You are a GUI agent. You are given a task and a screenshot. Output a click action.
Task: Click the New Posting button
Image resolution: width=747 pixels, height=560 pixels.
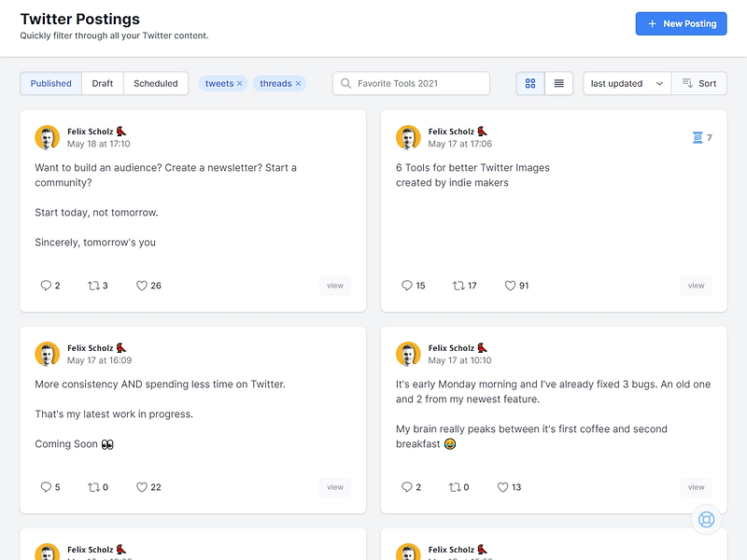click(681, 24)
